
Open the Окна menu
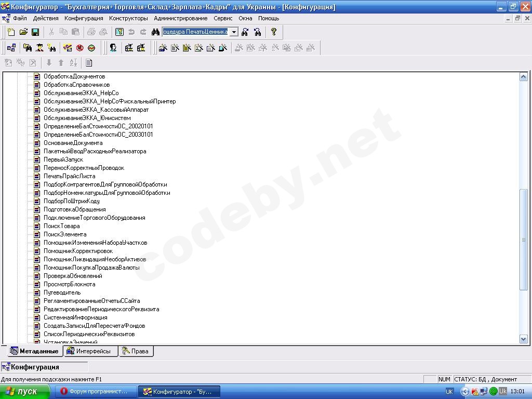tap(245, 18)
